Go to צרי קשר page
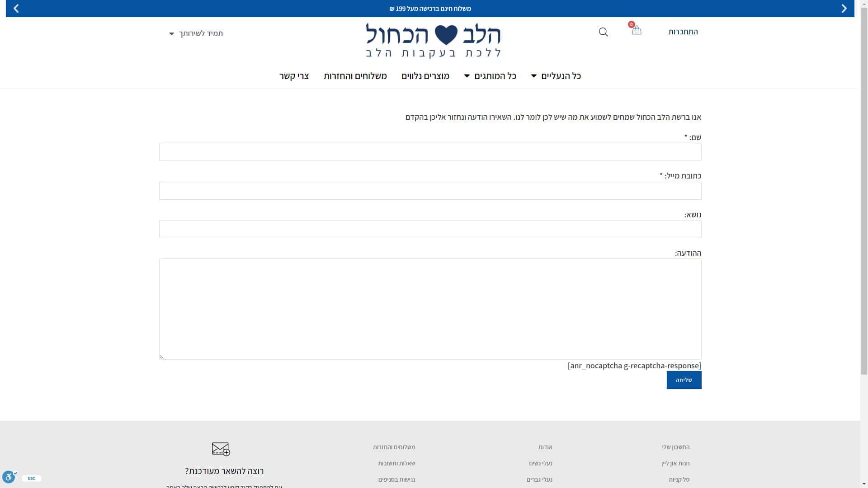The height and width of the screenshot is (488, 868). point(294,76)
